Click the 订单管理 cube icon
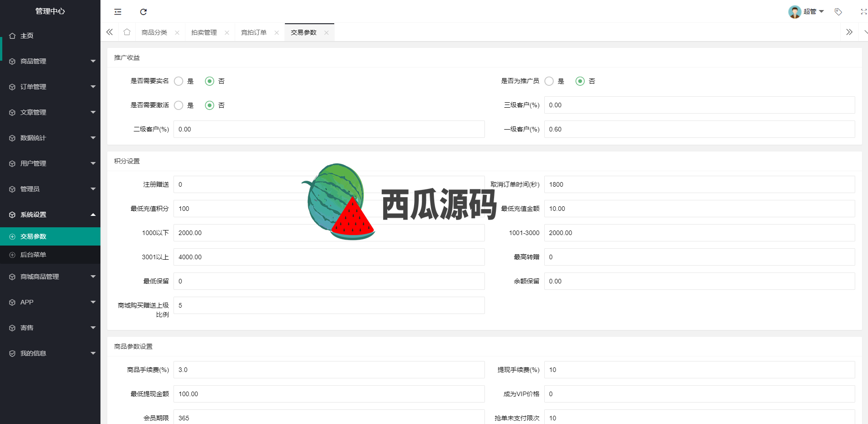The height and width of the screenshot is (424, 868). (x=12, y=87)
